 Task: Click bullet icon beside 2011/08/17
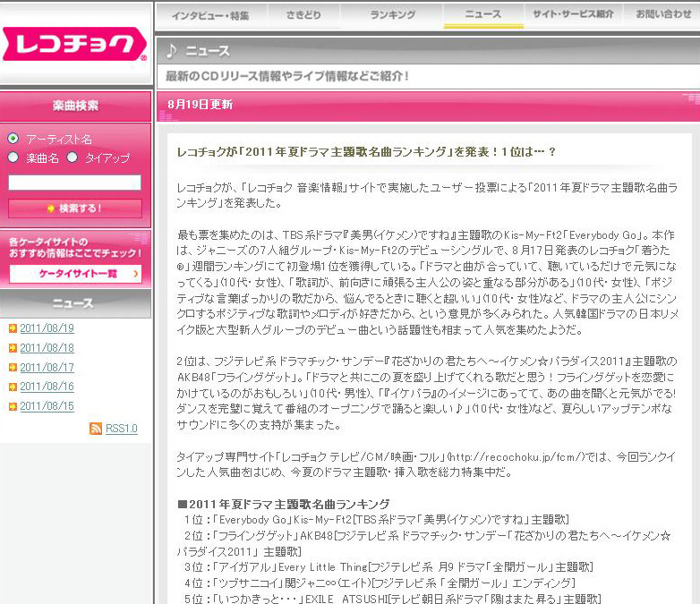point(13,368)
